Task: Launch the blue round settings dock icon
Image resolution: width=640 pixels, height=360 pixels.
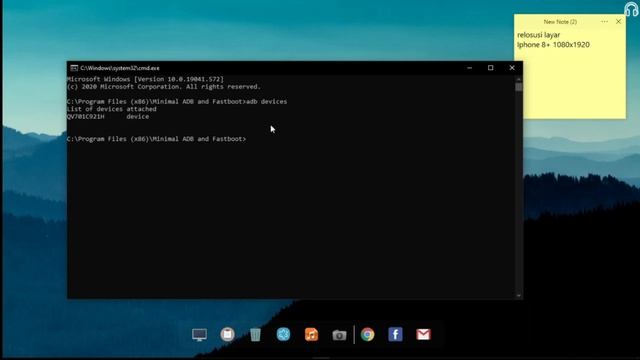Action: click(x=283, y=334)
